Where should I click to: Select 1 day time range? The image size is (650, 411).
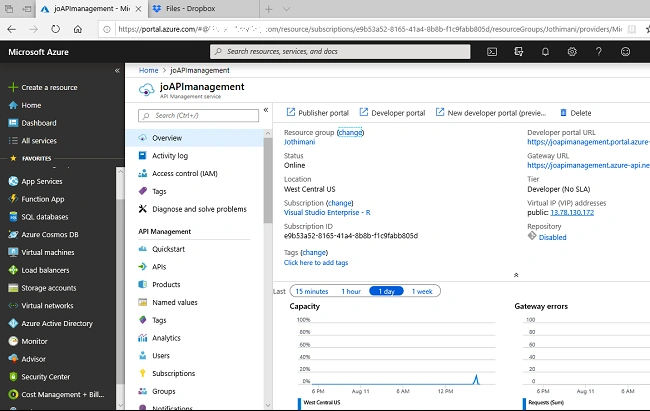pos(386,291)
